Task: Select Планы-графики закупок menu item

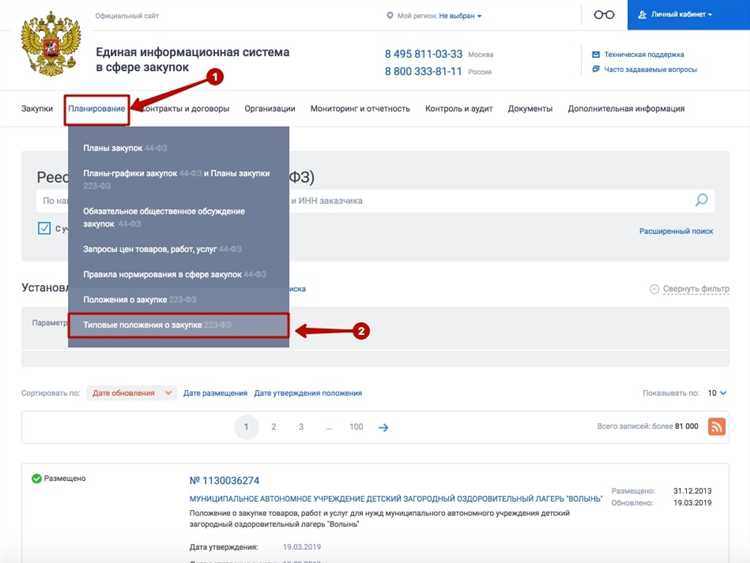Action: point(178,179)
